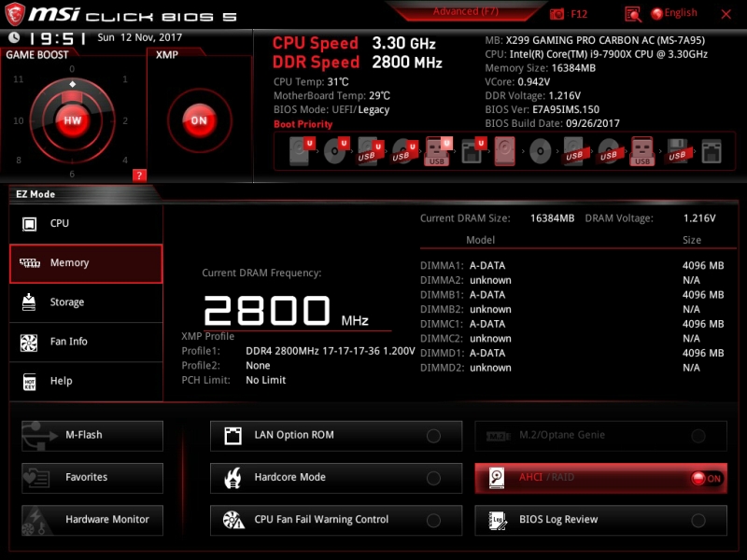Select the last legacy network boot icon

tap(712, 151)
